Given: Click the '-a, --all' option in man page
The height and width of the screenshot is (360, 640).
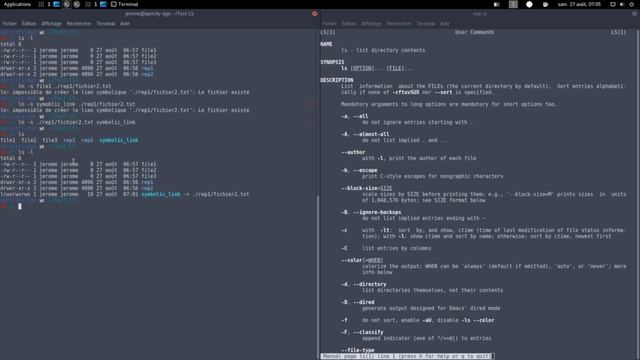Looking at the screenshot, I should [355, 116].
